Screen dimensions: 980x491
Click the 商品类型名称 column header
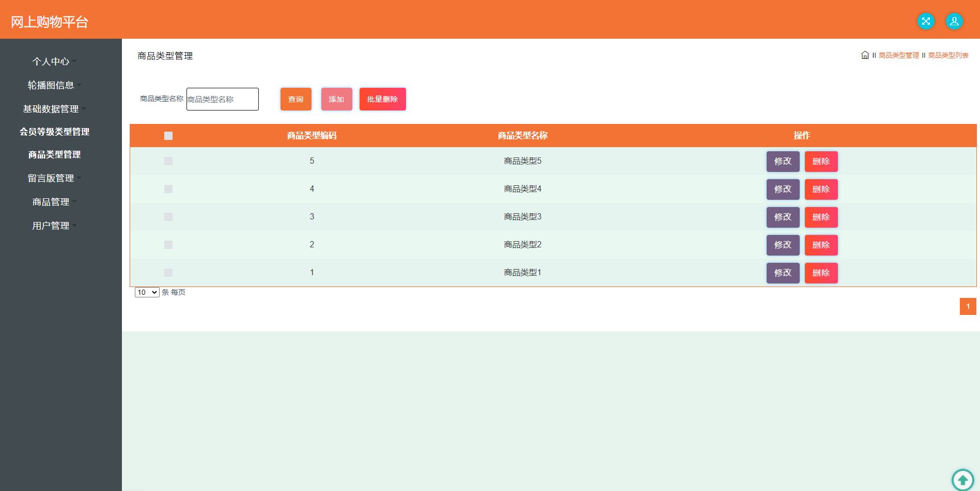pos(522,135)
